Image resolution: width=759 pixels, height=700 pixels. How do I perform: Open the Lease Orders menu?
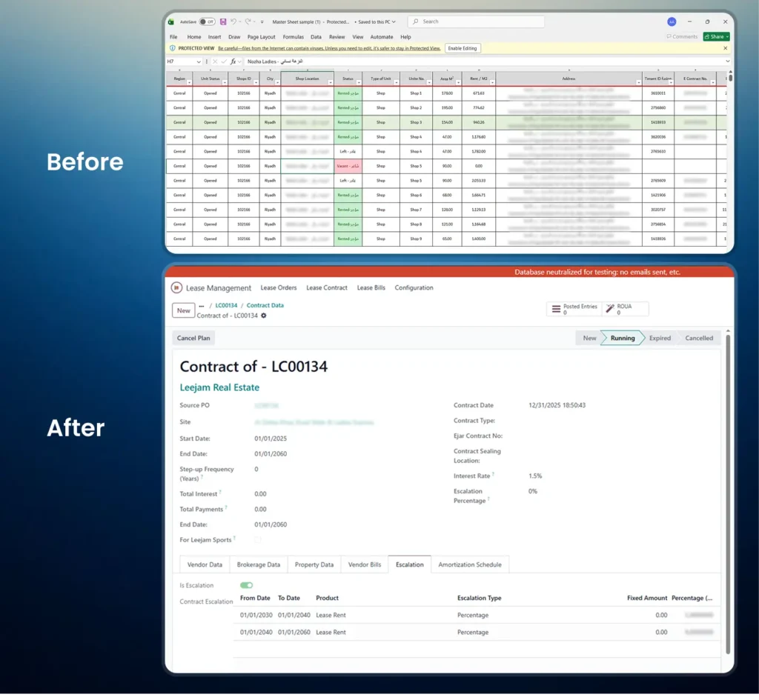279,288
